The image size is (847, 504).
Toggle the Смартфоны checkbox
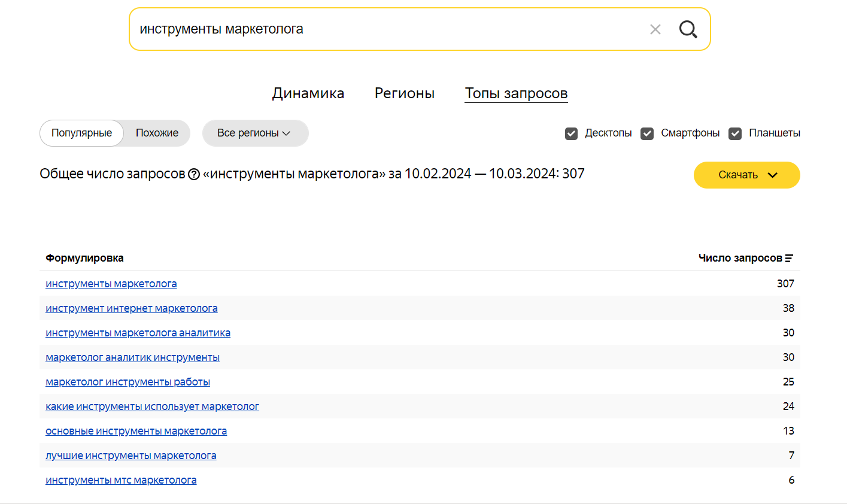(x=647, y=133)
